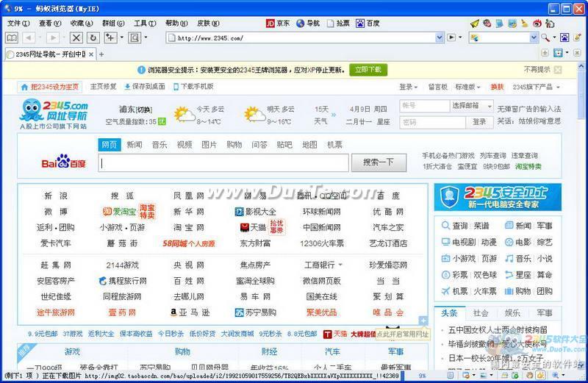The width and height of the screenshot is (588, 383).
Task: Open the 12306火车票 link
Action: coord(322,243)
